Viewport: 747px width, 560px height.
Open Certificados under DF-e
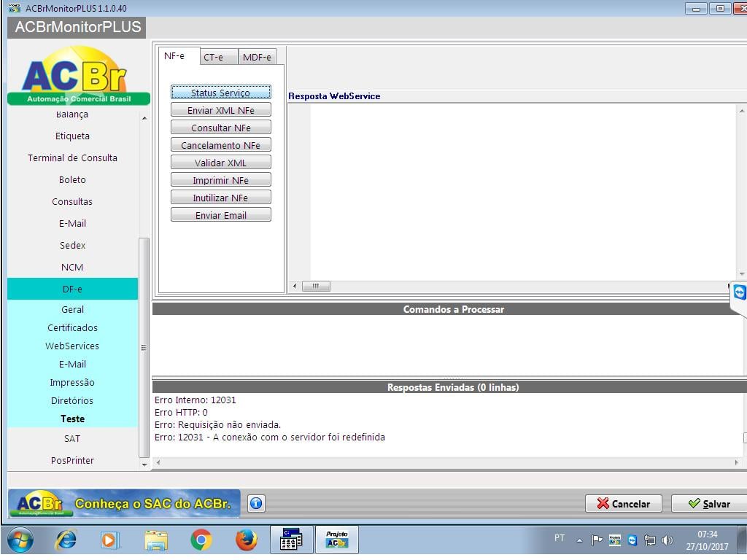click(72, 328)
